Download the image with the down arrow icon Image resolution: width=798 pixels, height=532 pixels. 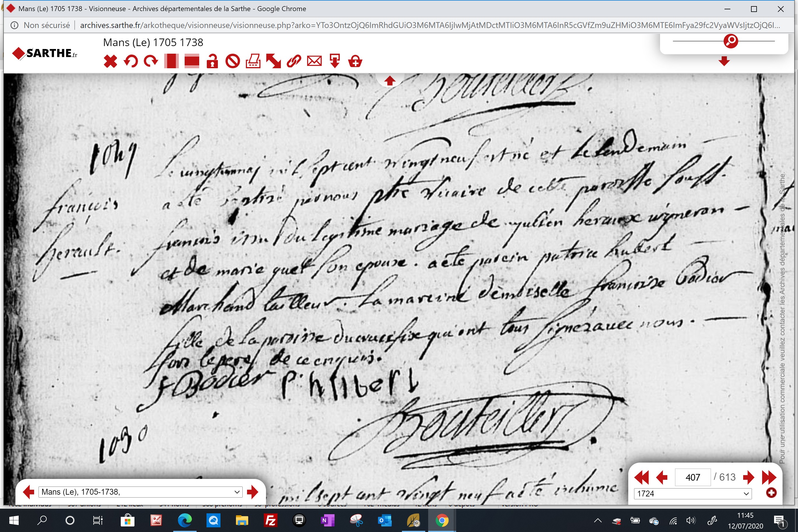335,62
